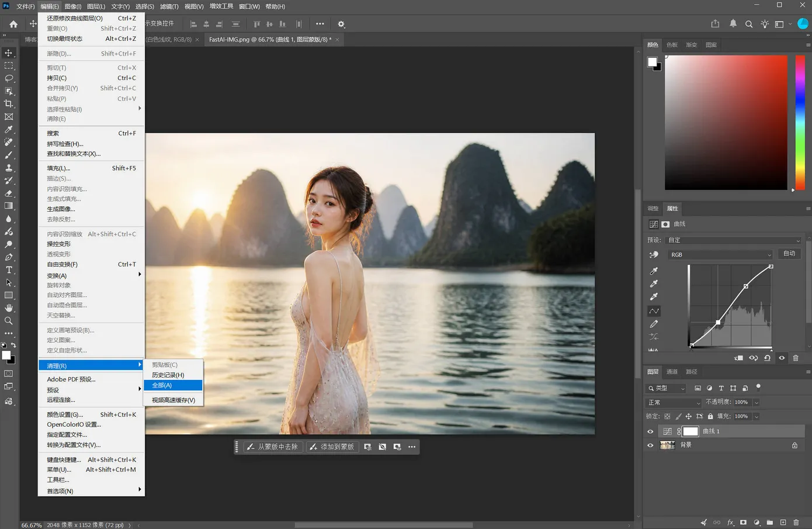Open the notifications bell icon

733,24
